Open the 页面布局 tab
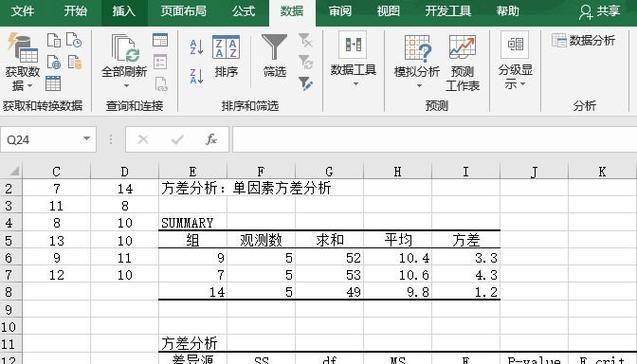The width and height of the screenshot is (637, 364). pos(184,11)
